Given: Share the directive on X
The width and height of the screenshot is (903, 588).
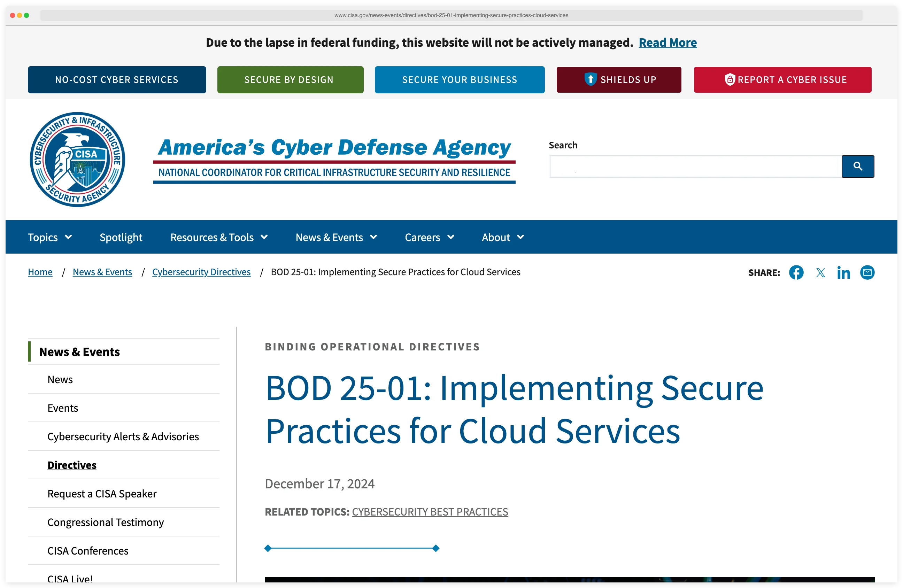Looking at the screenshot, I should click(820, 272).
